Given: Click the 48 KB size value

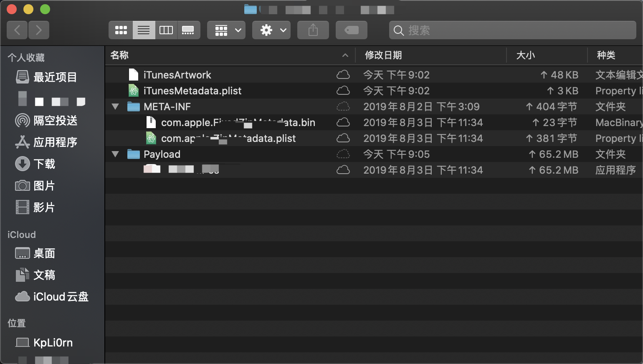Looking at the screenshot, I should [x=559, y=75].
